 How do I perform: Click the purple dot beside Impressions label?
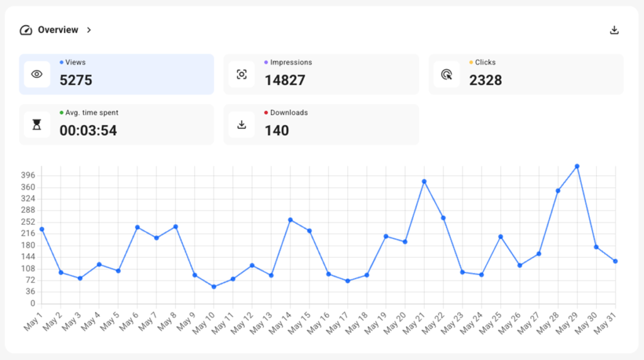pyautogui.click(x=266, y=62)
